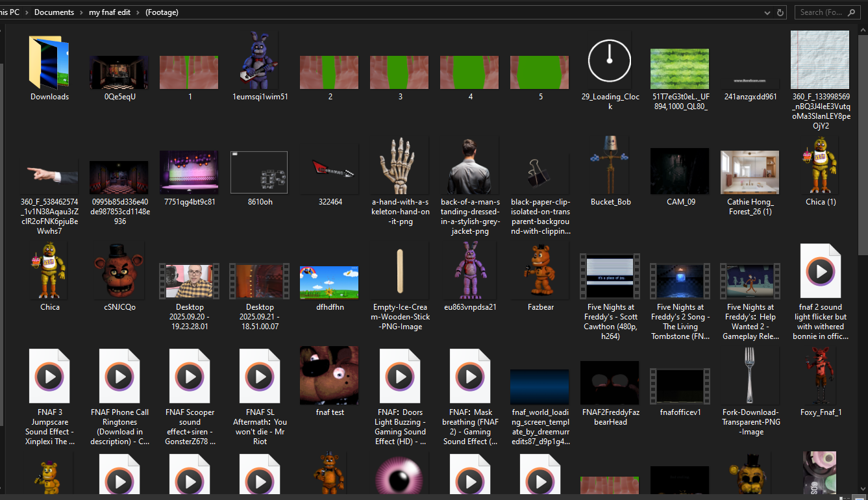Image resolution: width=868 pixels, height=500 pixels.
Task: Expand the chevron after Documents in the breadcrumb
Action: coord(82,12)
